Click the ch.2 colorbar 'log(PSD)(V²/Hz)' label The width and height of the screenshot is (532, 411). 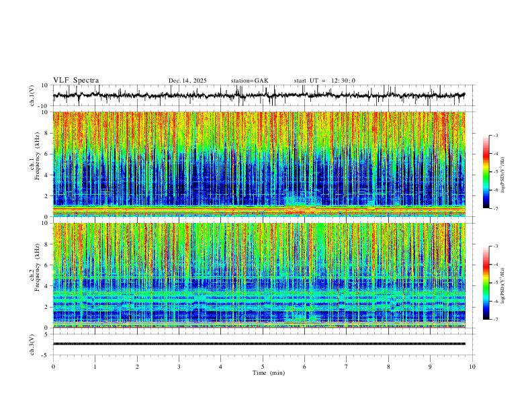coord(503,285)
